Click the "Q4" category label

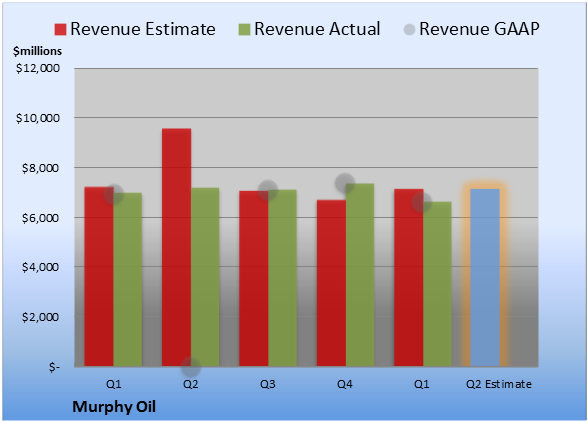tap(345, 384)
